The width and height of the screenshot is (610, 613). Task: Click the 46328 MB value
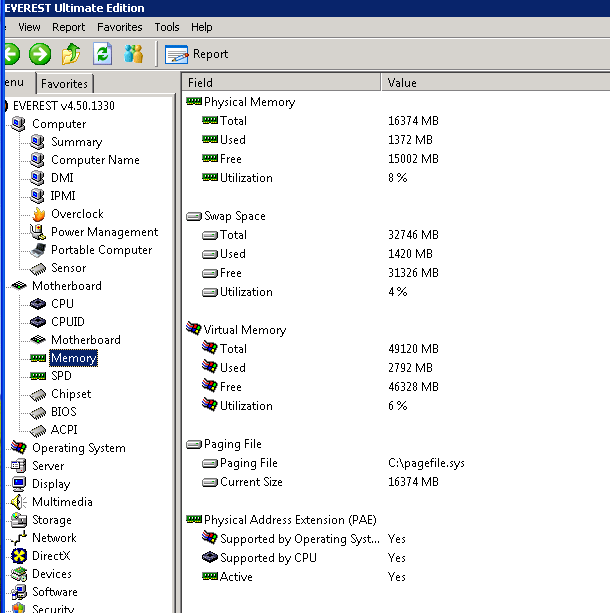click(413, 387)
